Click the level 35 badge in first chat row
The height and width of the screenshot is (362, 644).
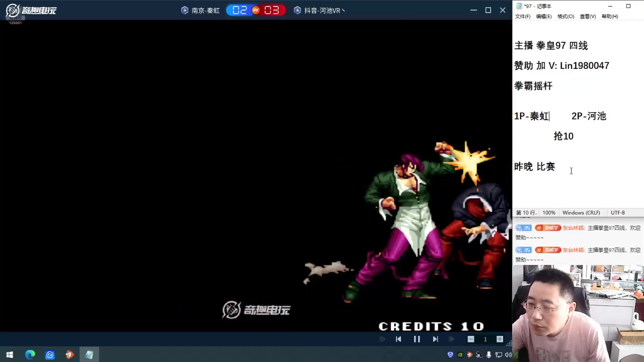[523, 228]
